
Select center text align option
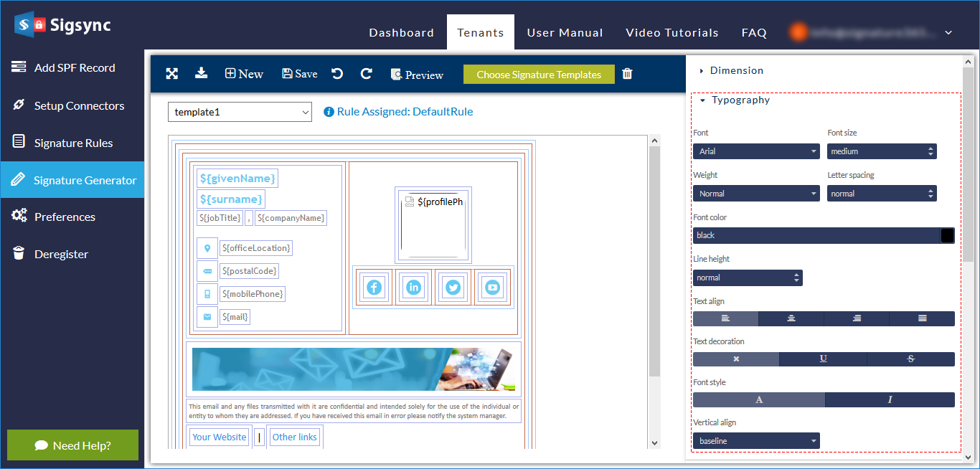pyautogui.click(x=791, y=318)
